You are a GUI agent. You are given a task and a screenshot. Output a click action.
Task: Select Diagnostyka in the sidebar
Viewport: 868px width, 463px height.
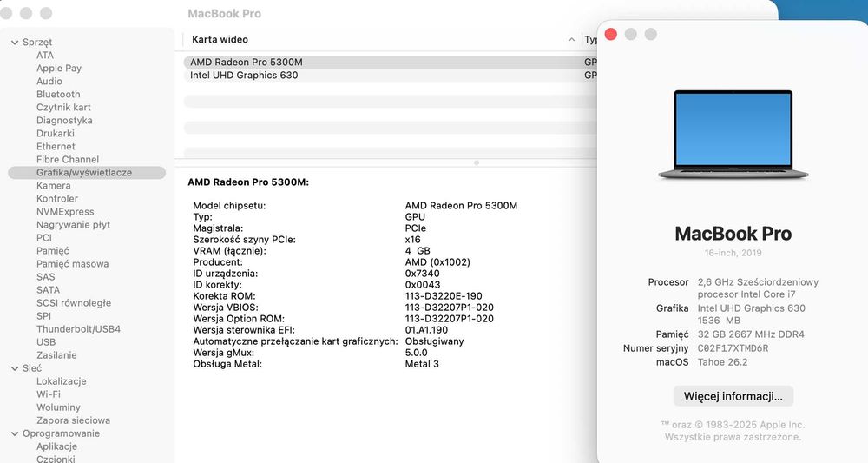[64, 120]
